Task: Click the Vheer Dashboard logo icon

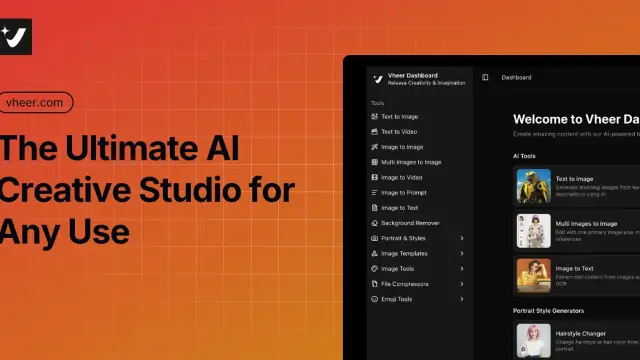Action: click(x=378, y=79)
